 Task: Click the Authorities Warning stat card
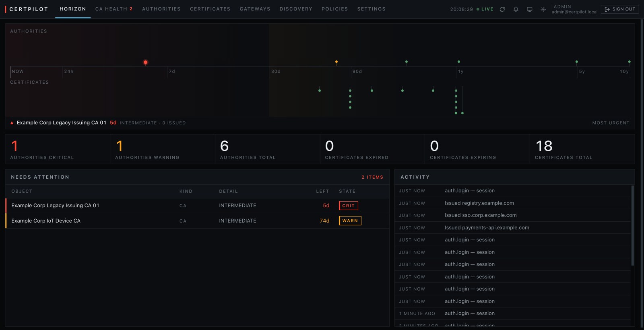pos(163,149)
